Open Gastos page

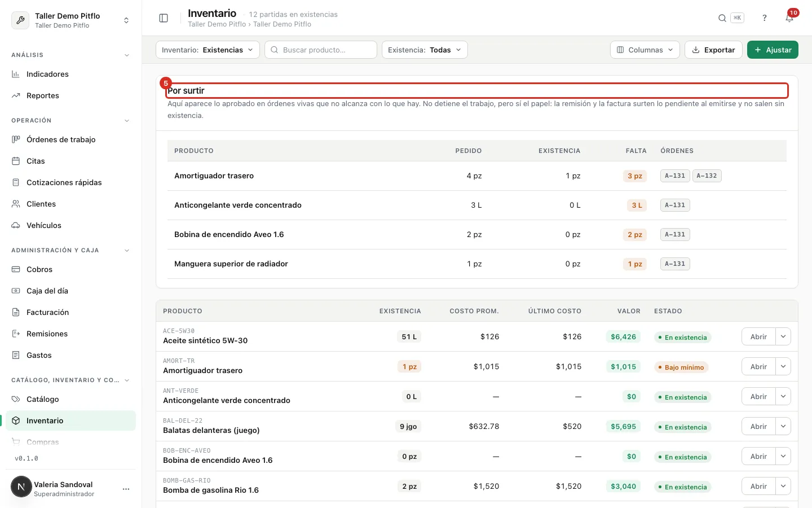[x=70, y=355]
